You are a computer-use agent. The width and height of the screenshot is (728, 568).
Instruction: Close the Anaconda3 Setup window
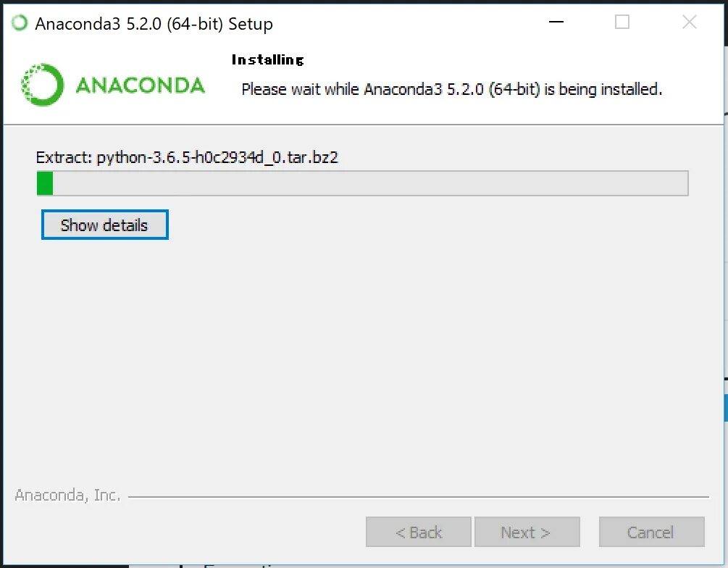point(689,22)
